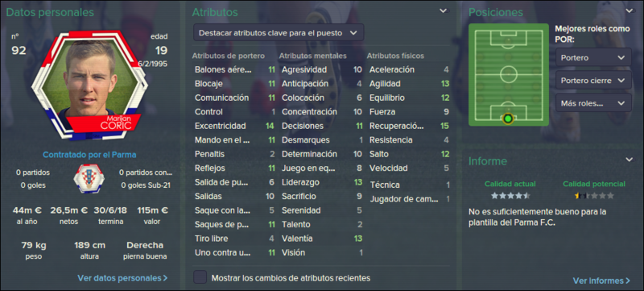Click the Croatia national team badge icon
Viewport: 644px width, 291px height.
click(89, 178)
